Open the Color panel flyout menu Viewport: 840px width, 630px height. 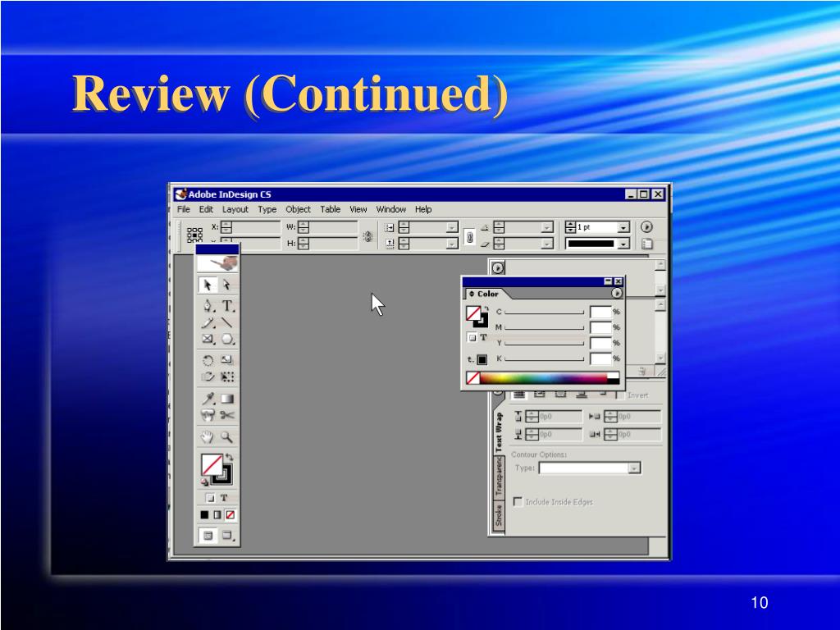click(x=617, y=294)
